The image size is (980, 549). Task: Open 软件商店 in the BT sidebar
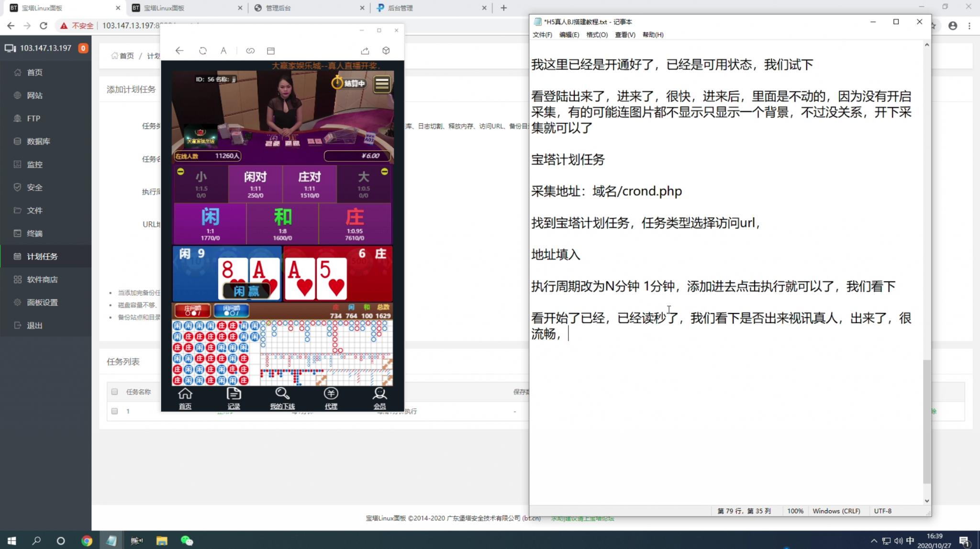[42, 280]
